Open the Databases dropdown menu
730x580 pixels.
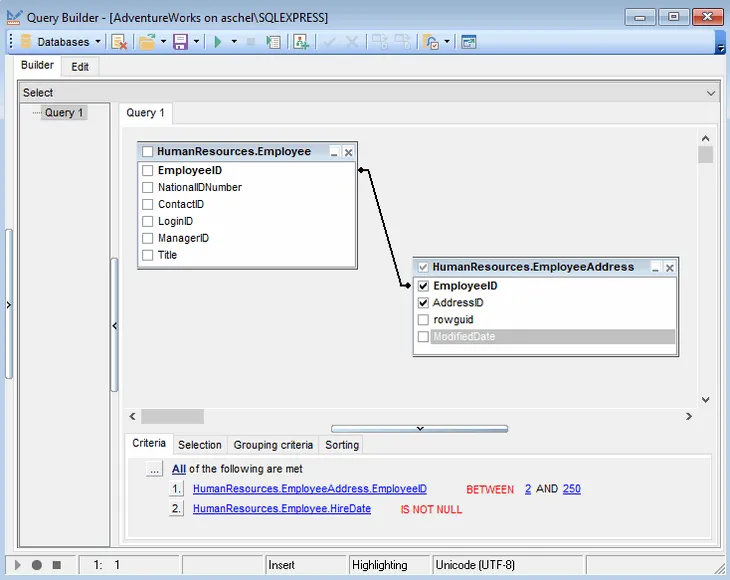point(98,41)
